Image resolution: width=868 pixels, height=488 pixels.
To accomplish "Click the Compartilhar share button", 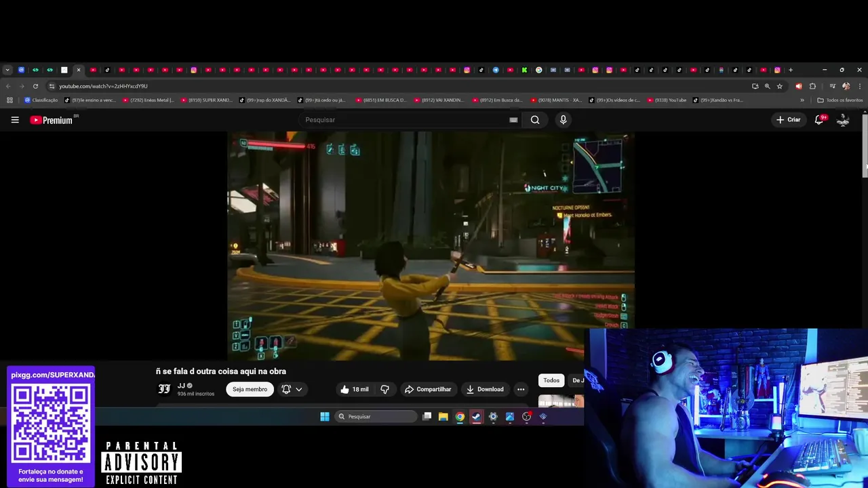I will point(428,389).
